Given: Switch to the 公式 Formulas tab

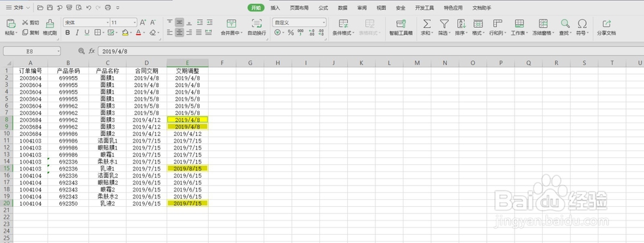Looking at the screenshot, I should 323,8.
